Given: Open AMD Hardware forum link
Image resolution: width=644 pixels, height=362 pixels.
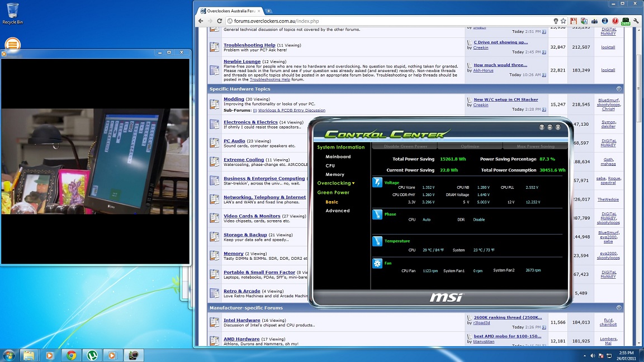Looking at the screenshot, I should click(x=241, y=339).
